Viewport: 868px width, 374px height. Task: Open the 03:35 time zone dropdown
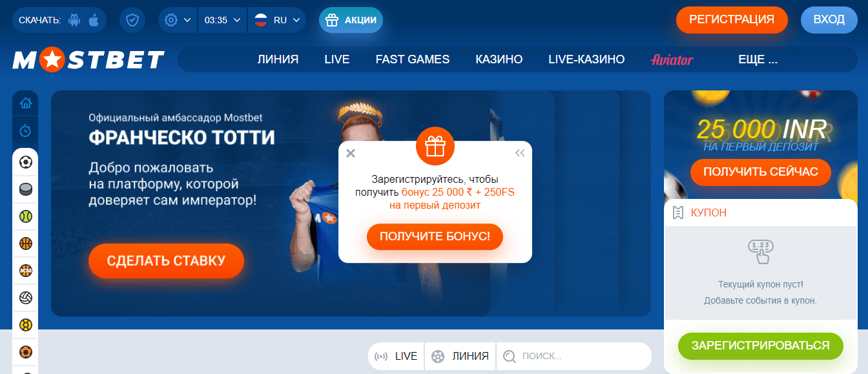pyautogui.click(x=223, y=20)
